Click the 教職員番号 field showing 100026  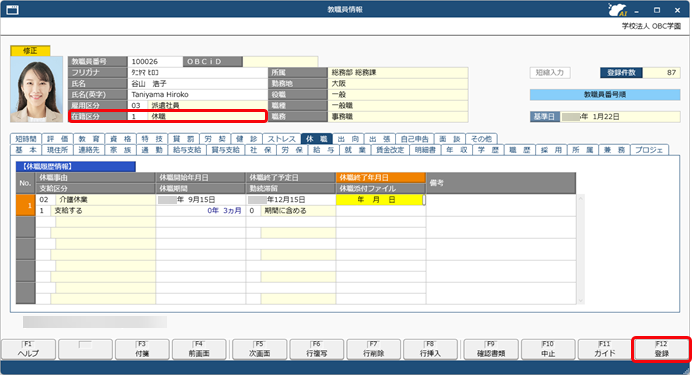pyautogui.click(x=155, y=61)
